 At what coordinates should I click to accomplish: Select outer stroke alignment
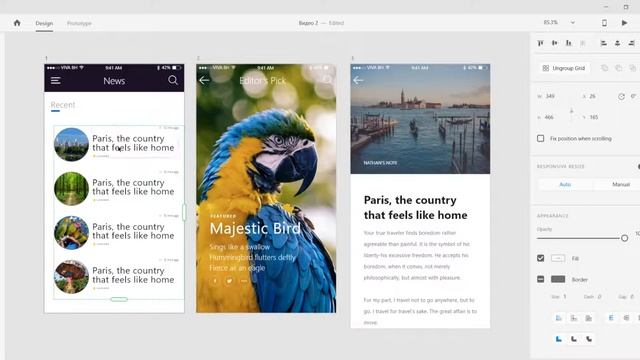point(574,318)
